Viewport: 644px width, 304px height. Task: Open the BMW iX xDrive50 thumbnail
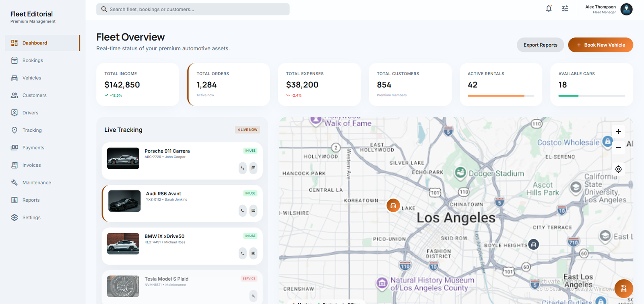point(123,244)
